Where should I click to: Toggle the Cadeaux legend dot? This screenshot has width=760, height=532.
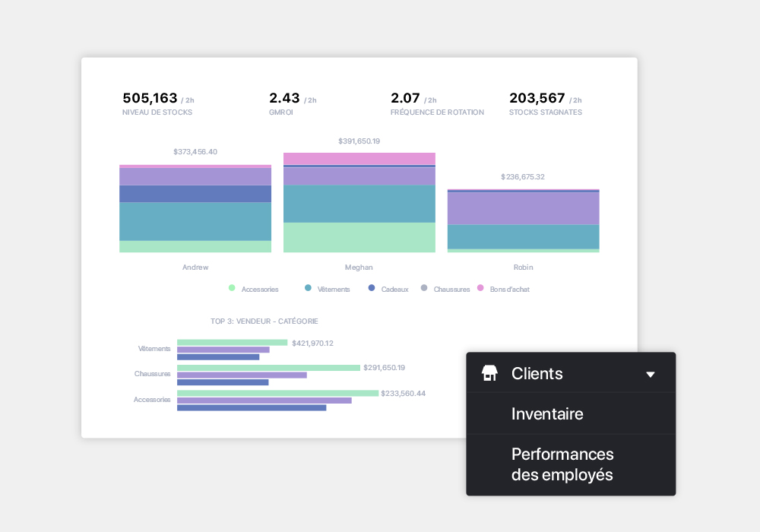[371, 288]
